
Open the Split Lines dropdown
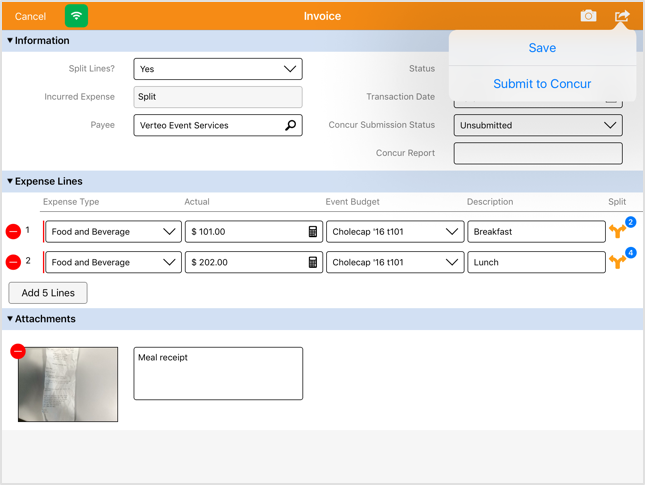(218, 69)
